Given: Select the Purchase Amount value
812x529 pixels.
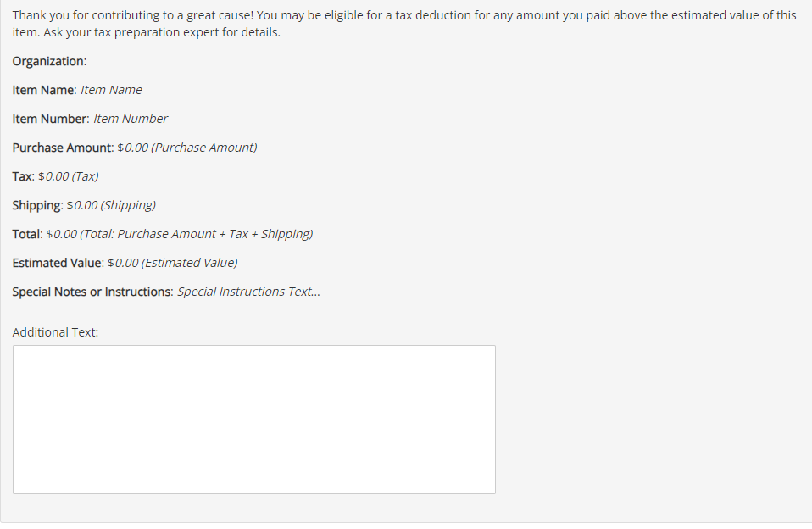Looking at the screenshot, I should coord(187,148).
